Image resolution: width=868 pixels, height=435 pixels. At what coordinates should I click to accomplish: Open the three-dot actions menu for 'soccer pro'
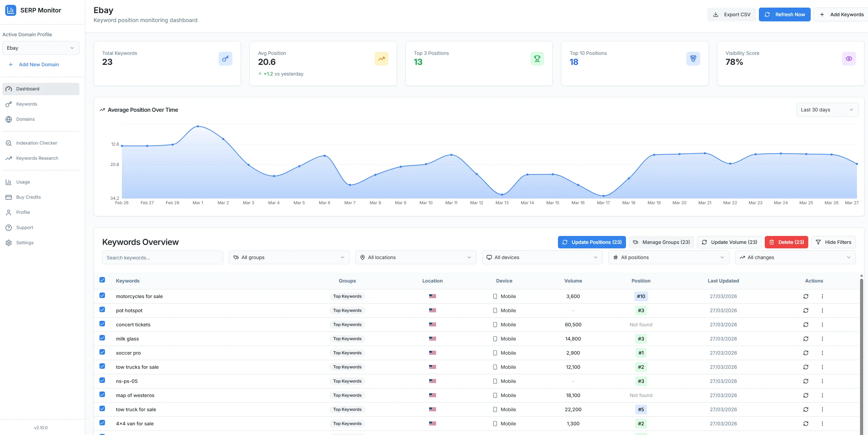pyautogui.click(x=822, y=353)
